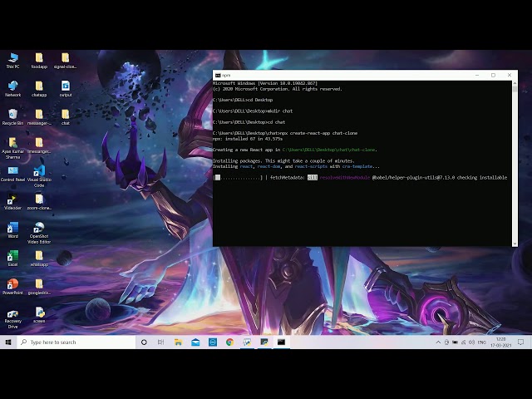This screenshot has height=399, width=532.
Task: Open Cortana from the taskbar
Action: pos(144,342)
